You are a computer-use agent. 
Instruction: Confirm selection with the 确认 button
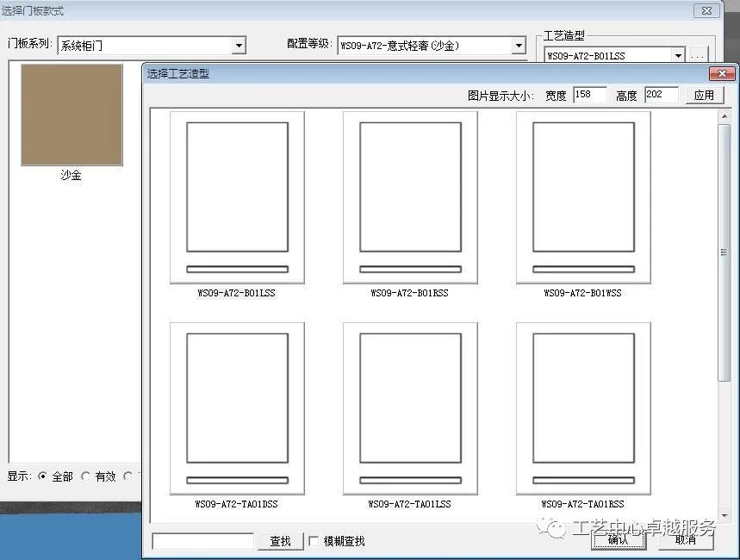619,540
